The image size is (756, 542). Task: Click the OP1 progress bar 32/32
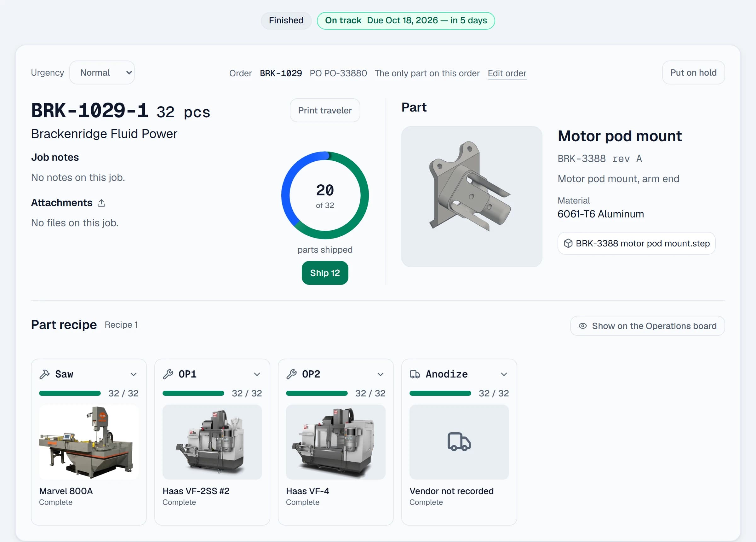pyautogui.click(x=193, y=393)
